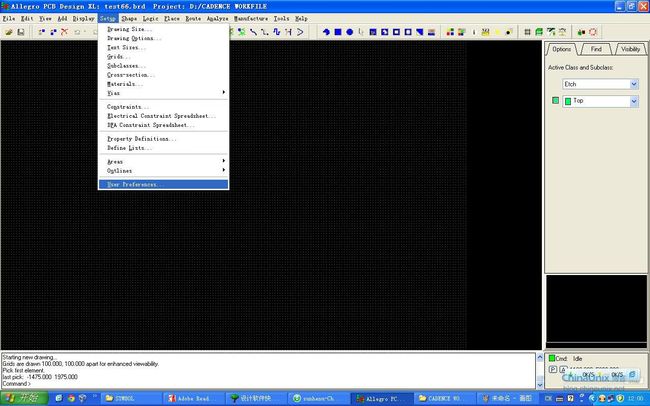
Task: Click the world view overview window
Action: point(596,311)
